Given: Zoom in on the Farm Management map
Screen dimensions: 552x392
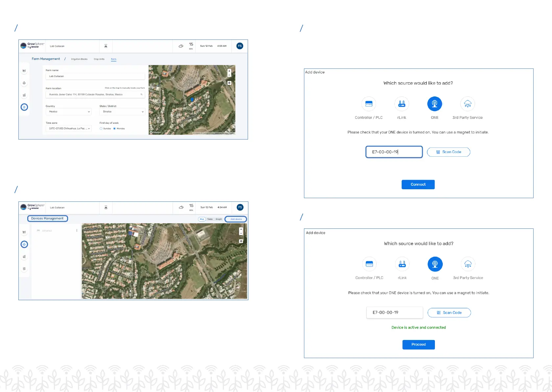Looking at the screenshot, I should coord(229,71).
